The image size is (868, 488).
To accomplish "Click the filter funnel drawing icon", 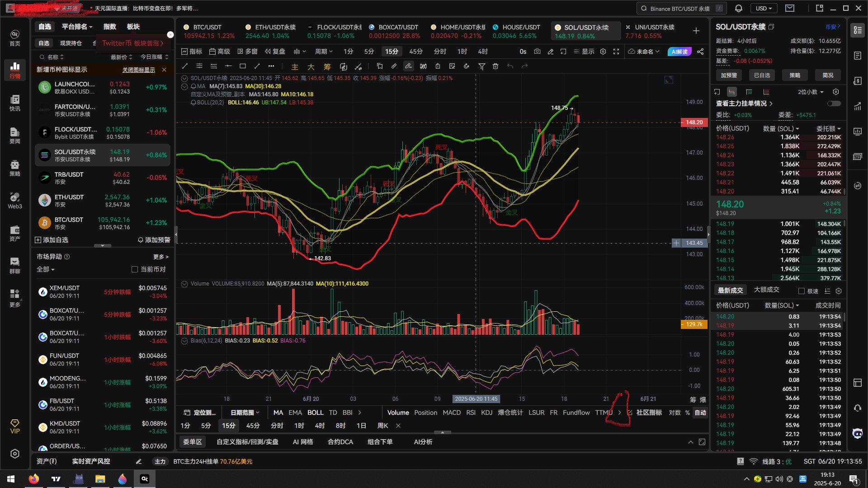I will 482,66.
